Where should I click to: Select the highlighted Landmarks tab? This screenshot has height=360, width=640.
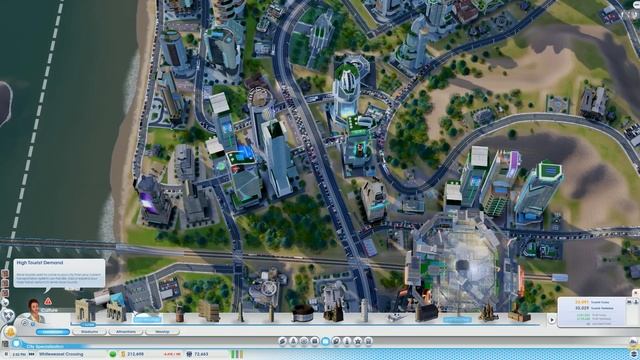pos(53,332)
